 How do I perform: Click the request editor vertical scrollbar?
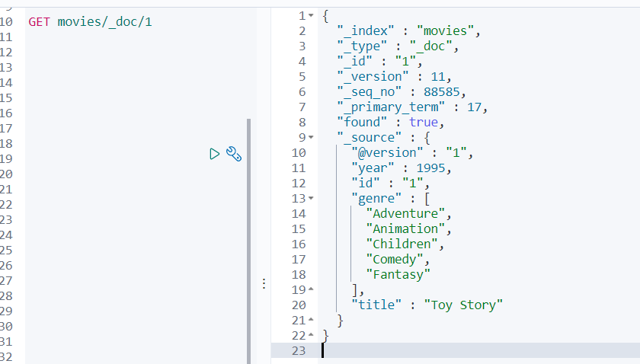[248, 228]
